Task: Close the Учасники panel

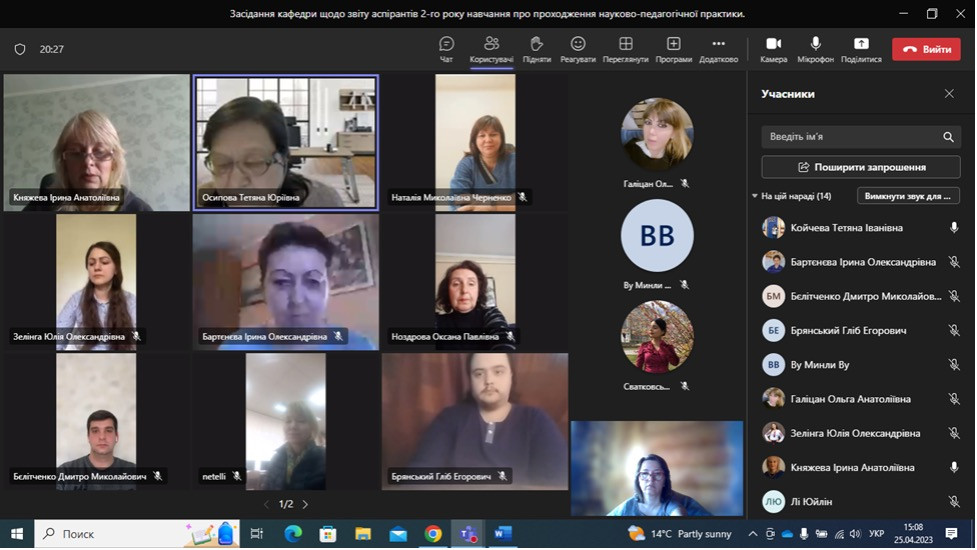Action: point(949,93)
